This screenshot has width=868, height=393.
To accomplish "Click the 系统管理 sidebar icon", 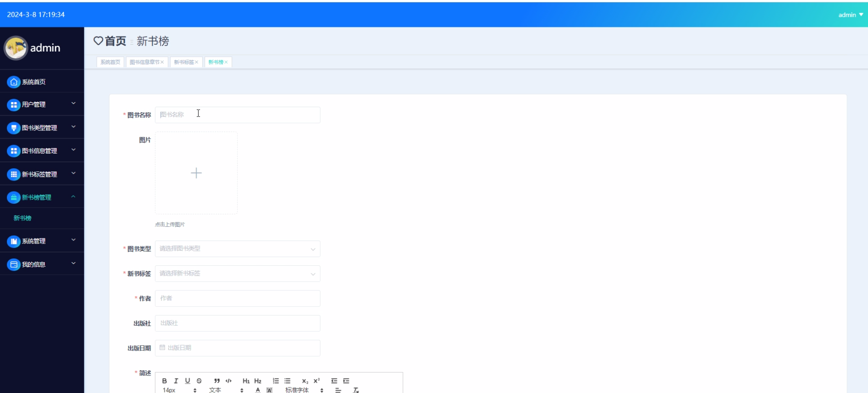I will pos(14,241).
